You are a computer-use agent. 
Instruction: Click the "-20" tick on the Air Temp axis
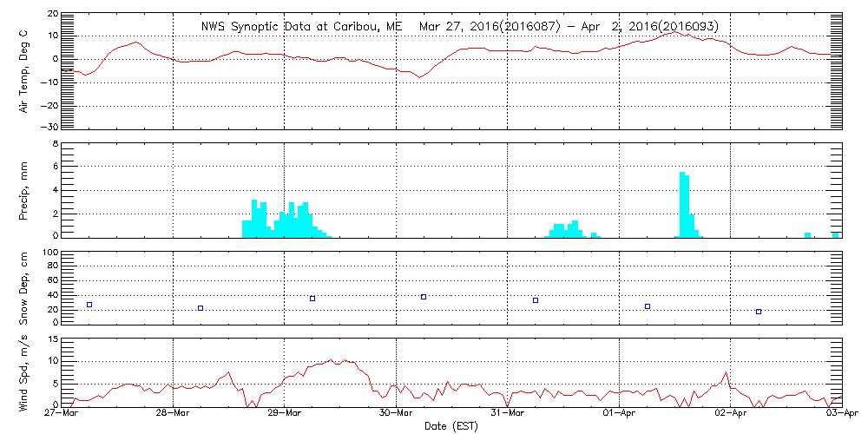click(50, 104)
